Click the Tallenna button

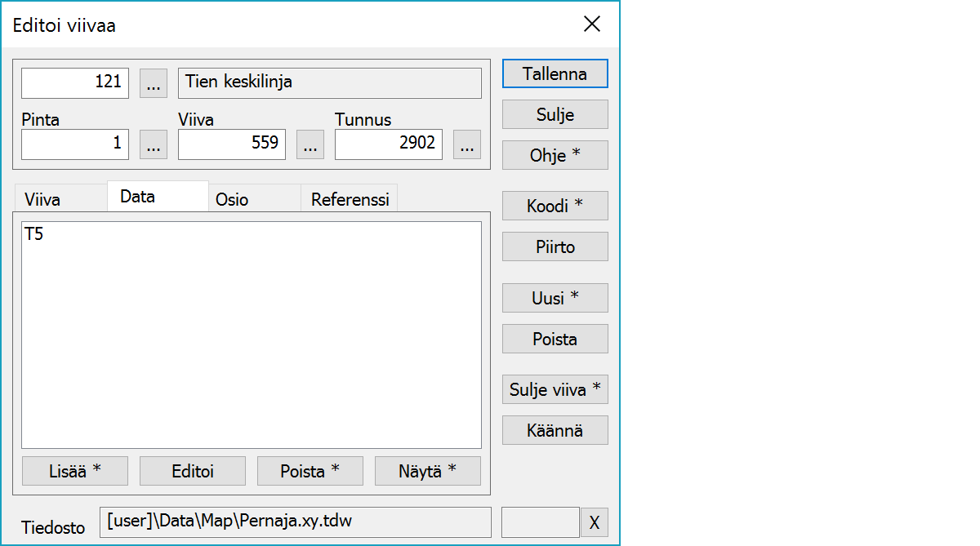pos(555,73)
